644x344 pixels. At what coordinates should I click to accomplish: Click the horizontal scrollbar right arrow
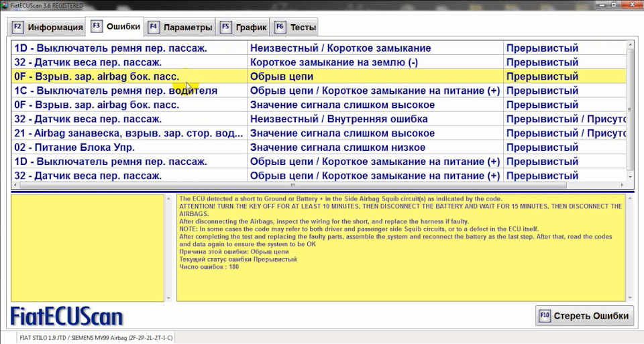point(623,185)
